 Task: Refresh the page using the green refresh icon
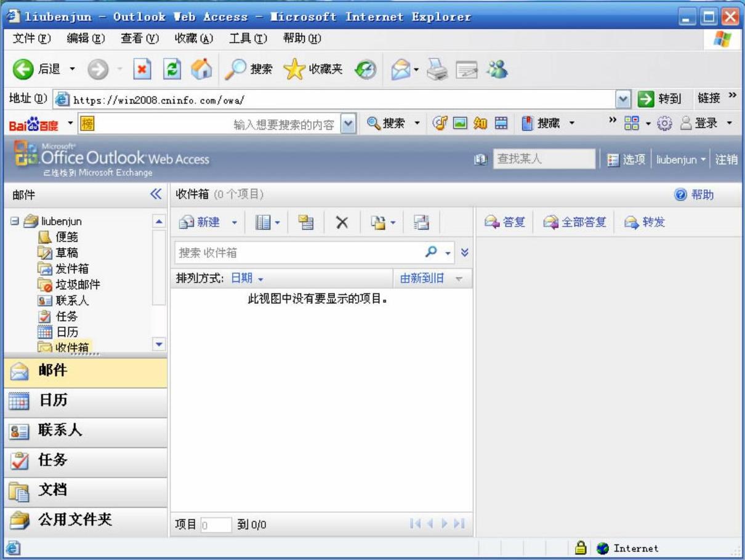point(172,70)
